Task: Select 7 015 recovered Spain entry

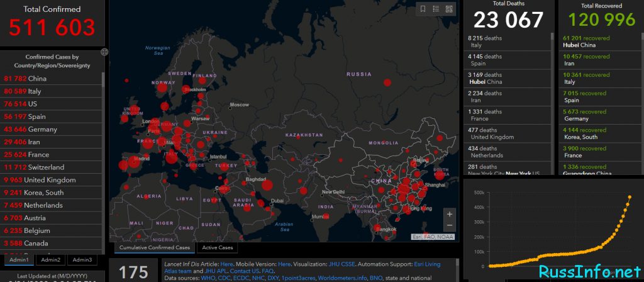Action: point(599,96)
